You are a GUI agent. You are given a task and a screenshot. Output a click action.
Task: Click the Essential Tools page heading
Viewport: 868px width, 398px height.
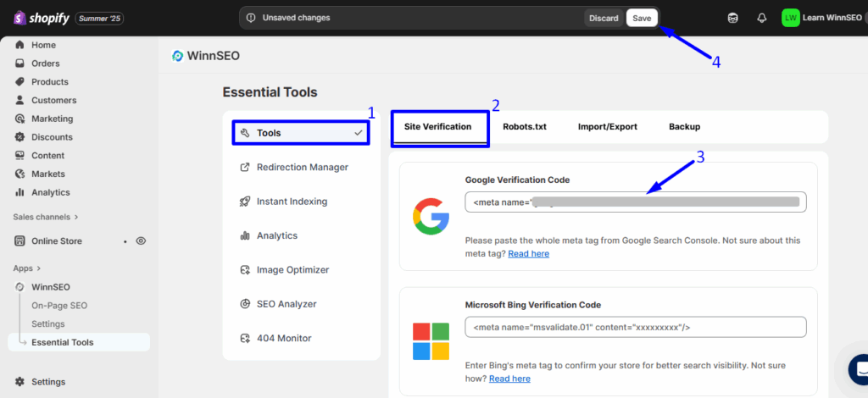270,91
